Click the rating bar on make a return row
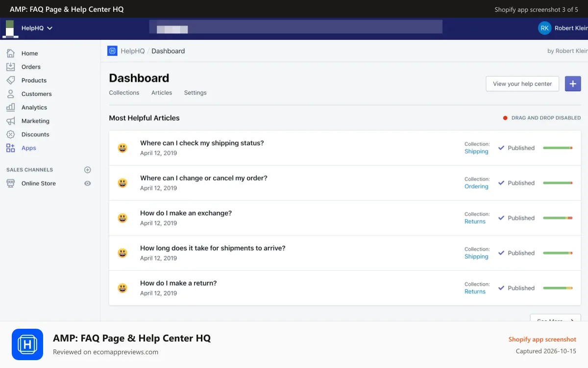The height and width of the screenshot is (368, 588). pos(558,288)
